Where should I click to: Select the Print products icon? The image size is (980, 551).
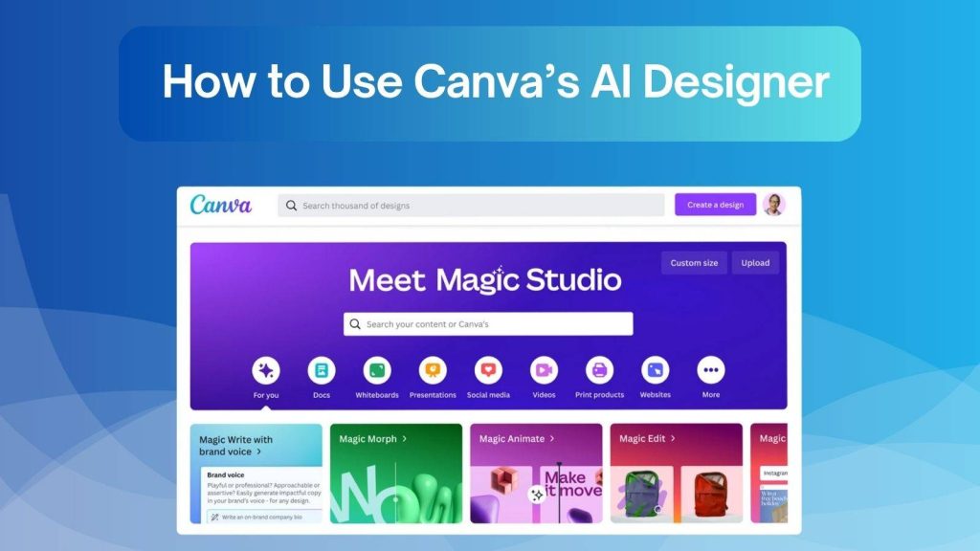600,368
